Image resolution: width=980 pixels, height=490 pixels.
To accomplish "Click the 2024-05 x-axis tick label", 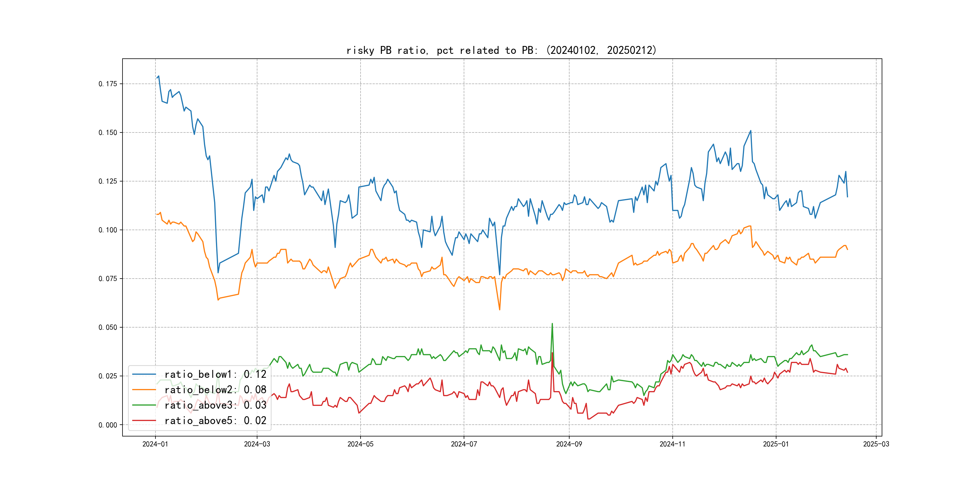I will click(x=360, y=444).
